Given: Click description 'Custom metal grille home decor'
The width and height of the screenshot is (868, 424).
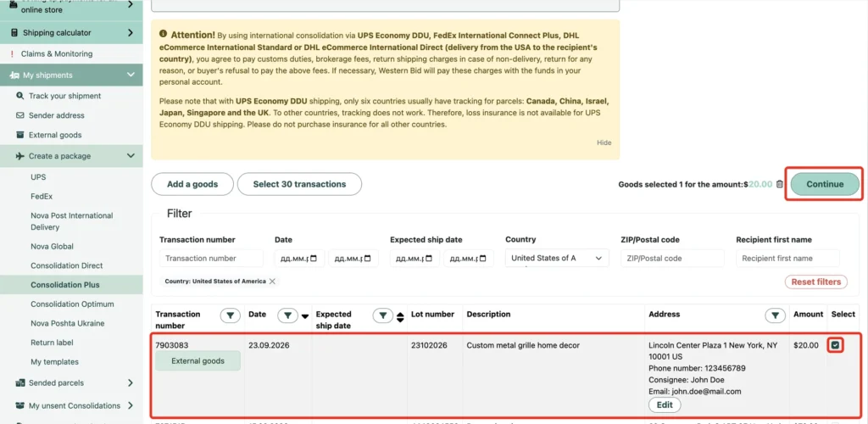Looking at the screenshot, I should coord(523,345).
